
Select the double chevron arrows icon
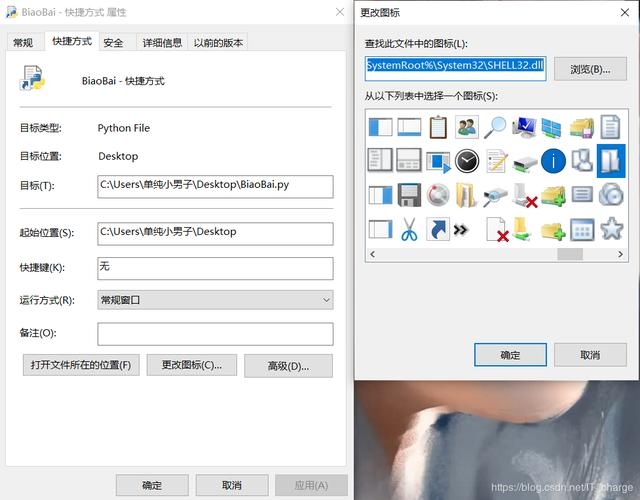pos(460,230)
